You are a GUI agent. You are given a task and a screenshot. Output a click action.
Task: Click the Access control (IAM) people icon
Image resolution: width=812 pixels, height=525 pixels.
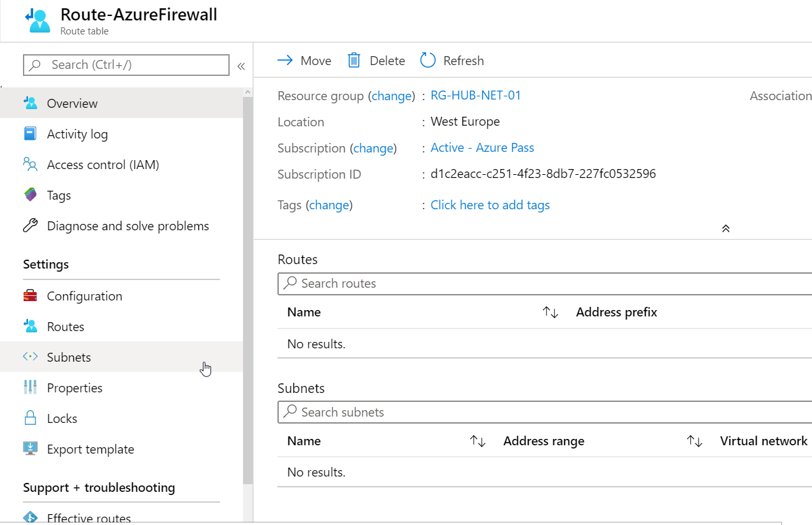tap(30, 164)
